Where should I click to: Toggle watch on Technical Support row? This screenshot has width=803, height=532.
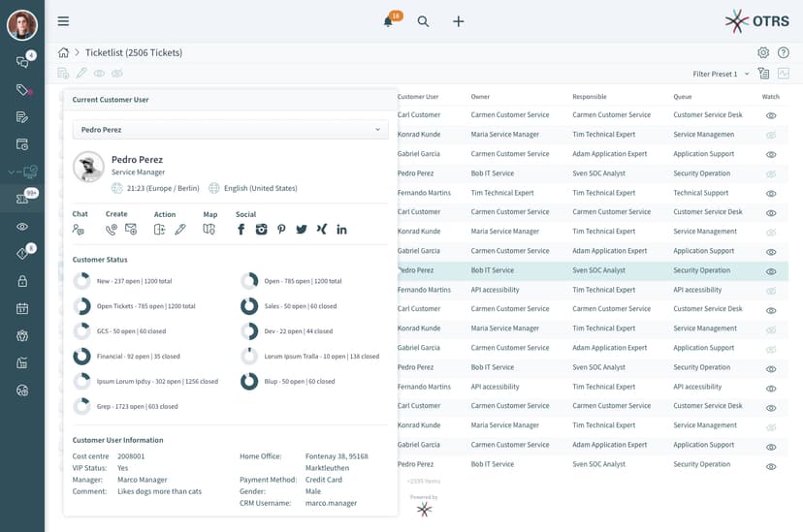[771, 194]
